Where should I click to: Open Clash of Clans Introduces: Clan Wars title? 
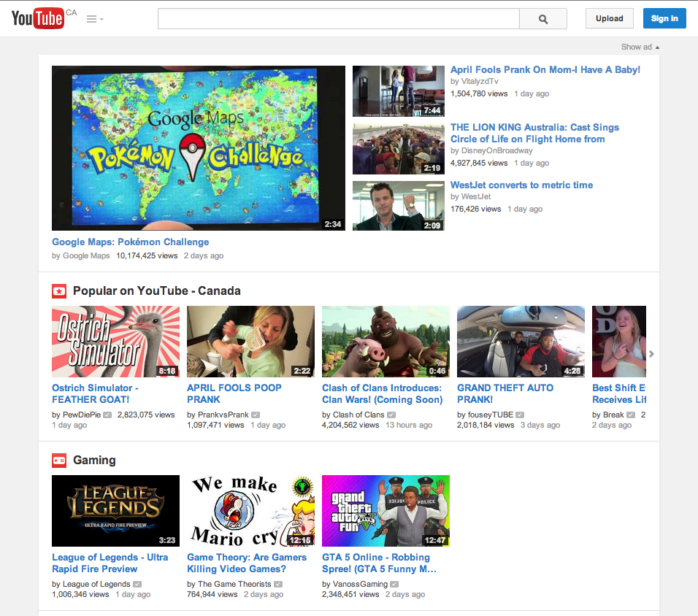[x=383, y=393]
